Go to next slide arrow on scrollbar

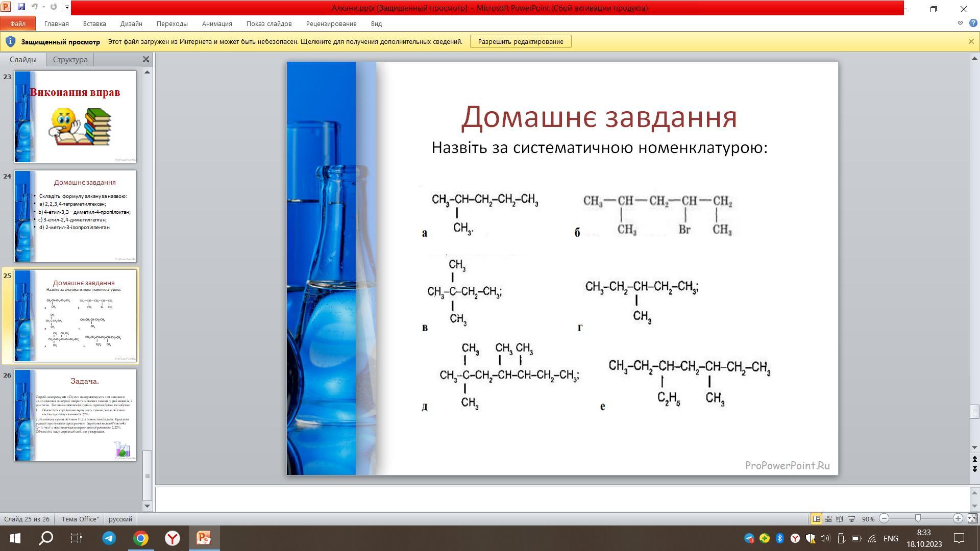click(x=974, y=468)
